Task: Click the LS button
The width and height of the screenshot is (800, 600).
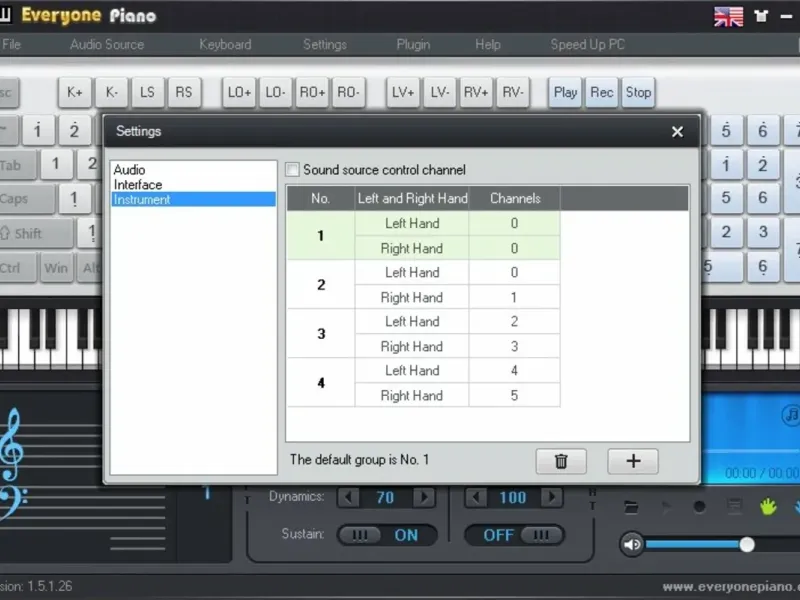Action: coord(147,92)
